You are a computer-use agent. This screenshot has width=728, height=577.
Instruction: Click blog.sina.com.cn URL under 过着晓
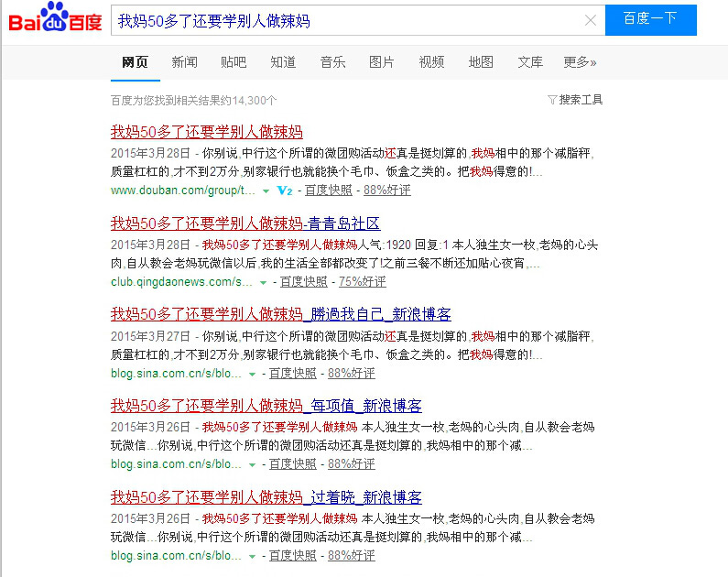coord(176,556)
